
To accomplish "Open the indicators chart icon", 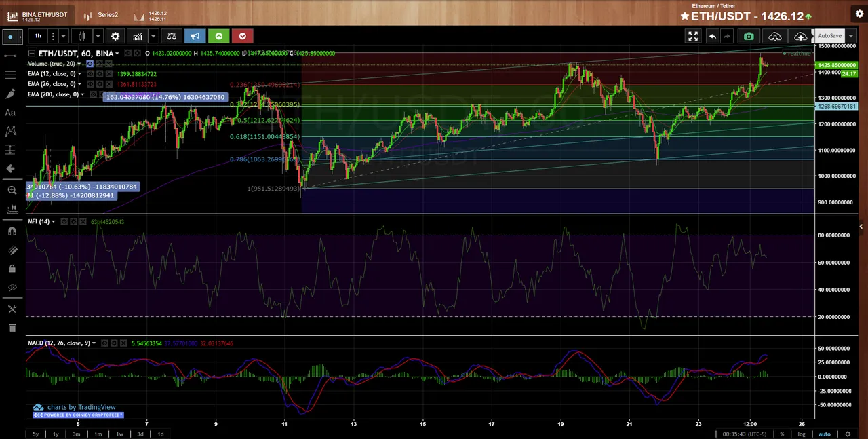I will point(138,36).
